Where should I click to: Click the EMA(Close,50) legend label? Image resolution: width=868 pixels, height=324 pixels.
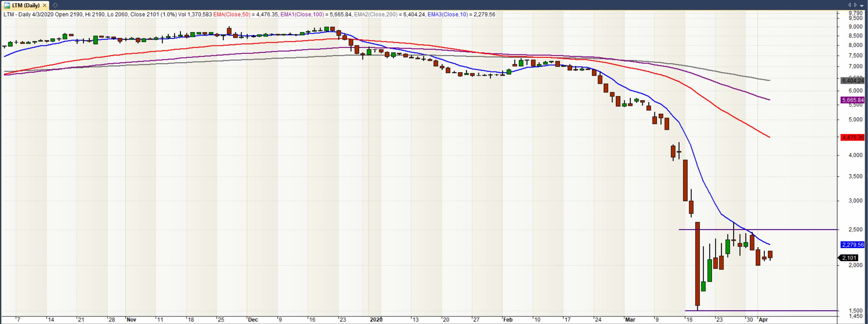232,14
